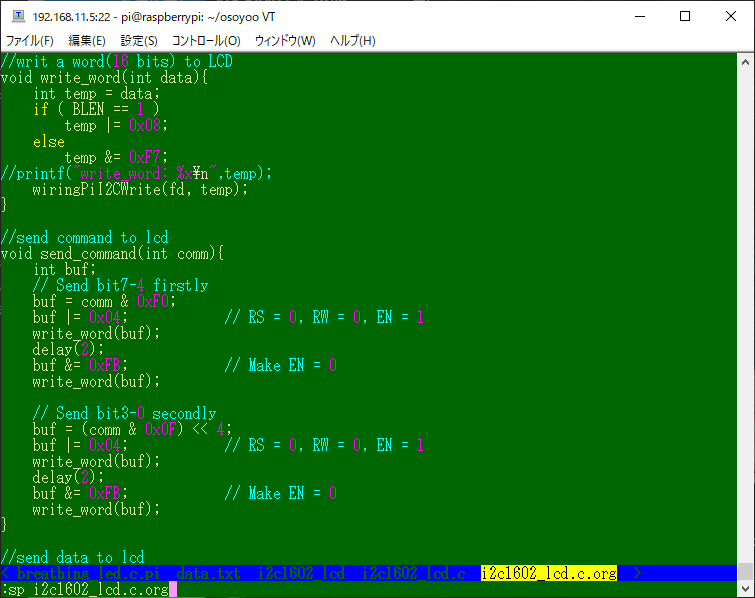This screenshot has height=598, width=755.
Task: Click the else keyword line
Action: click(49, 142)
